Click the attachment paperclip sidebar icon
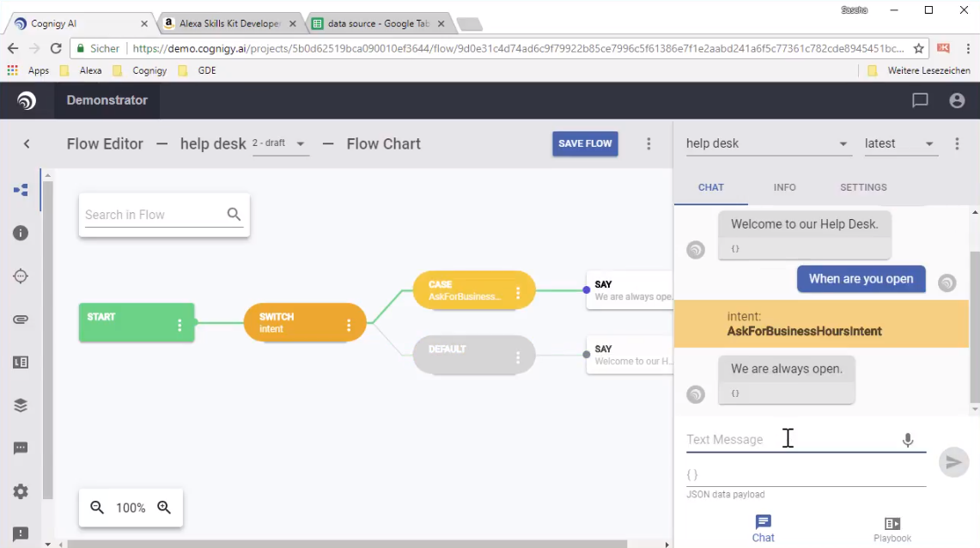This screenshot has width=980, height=548. click(x=21, y=320)
